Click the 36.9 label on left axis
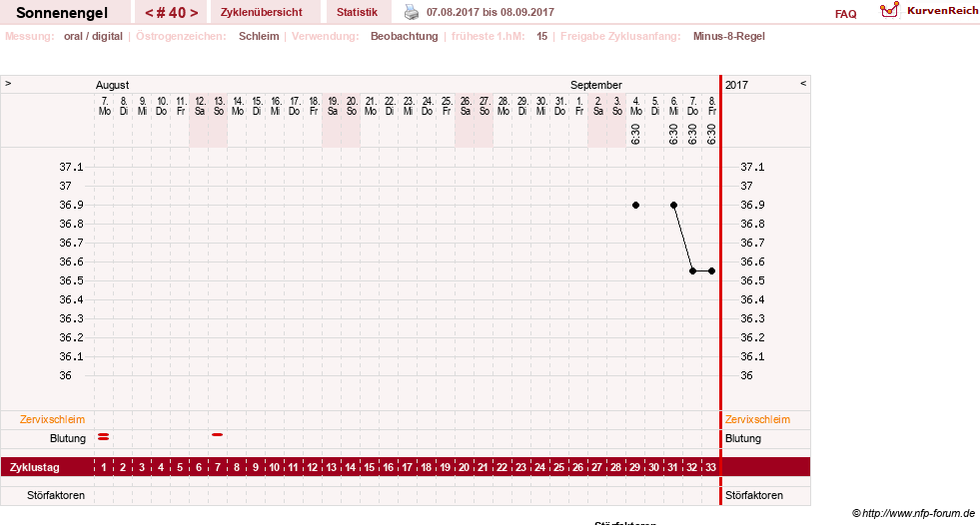Screen dimensions: 980x525 (71, 205)
